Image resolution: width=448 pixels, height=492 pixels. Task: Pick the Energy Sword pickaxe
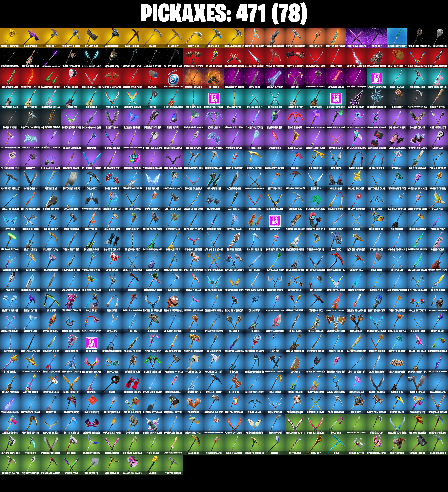(x=275, y=78)
